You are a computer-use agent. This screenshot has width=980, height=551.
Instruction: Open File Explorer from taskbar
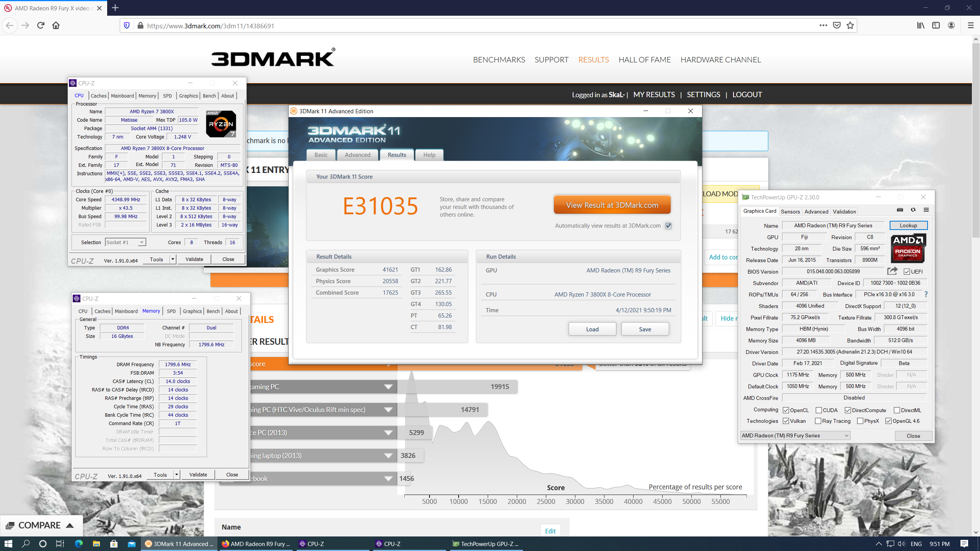pyautogui.click(x=96, y=544)
